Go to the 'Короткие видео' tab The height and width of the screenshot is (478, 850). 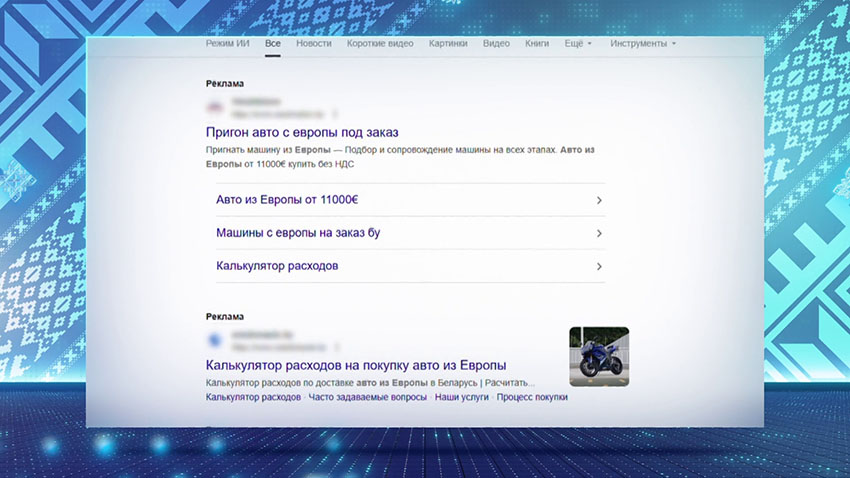point(380,44)
